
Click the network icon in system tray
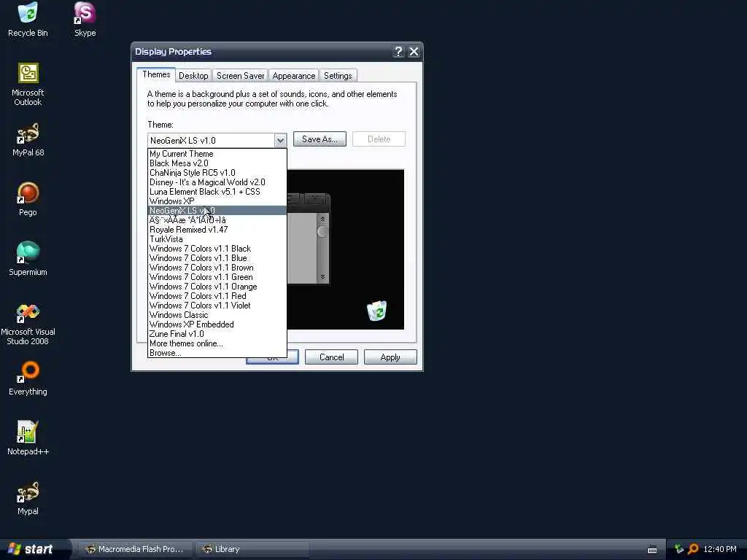tap(679, 549)
